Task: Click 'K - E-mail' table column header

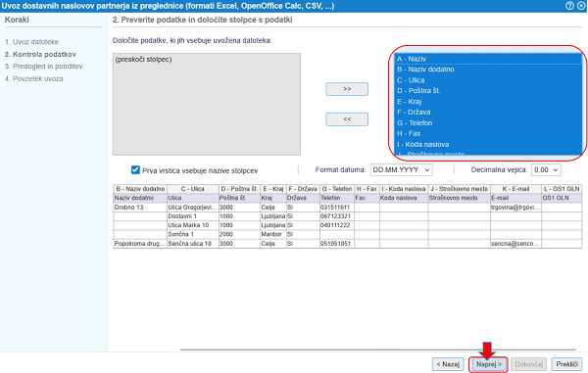Action: (515, 189)
